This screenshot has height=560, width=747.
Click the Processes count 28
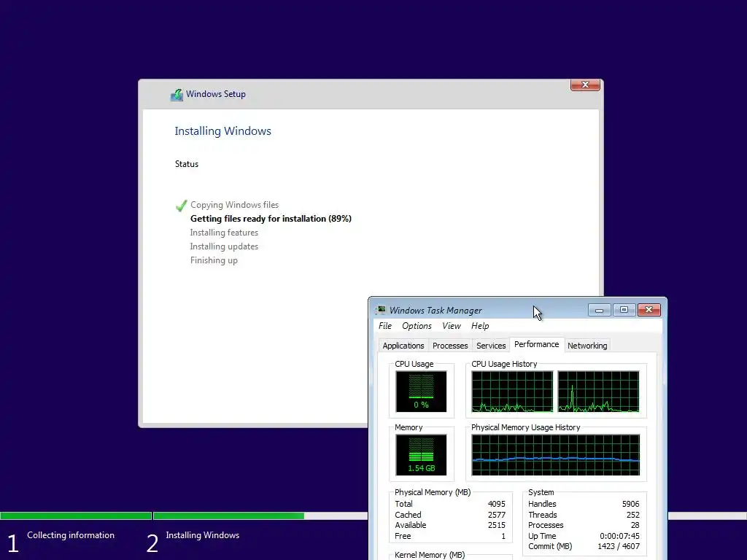(x=635, y=525)
